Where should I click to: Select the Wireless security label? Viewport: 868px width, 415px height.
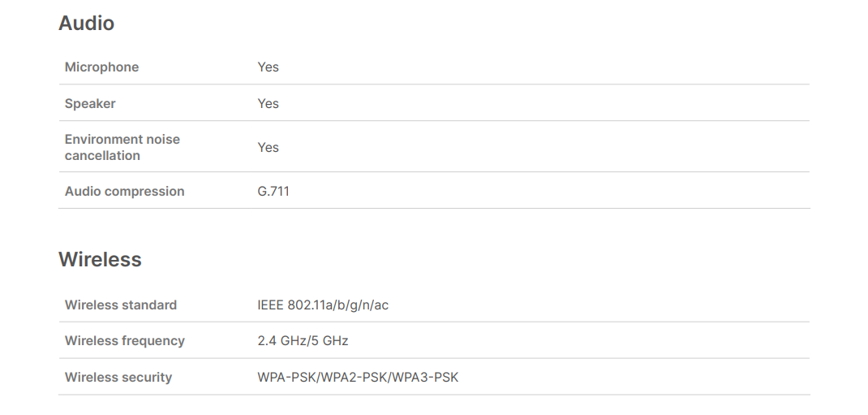[118, 378]
